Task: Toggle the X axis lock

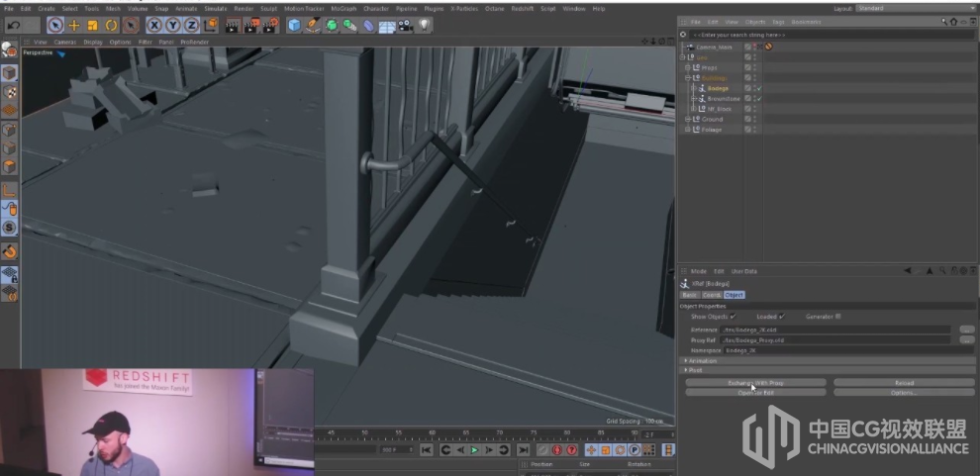Action: click(x=153, y=25)
